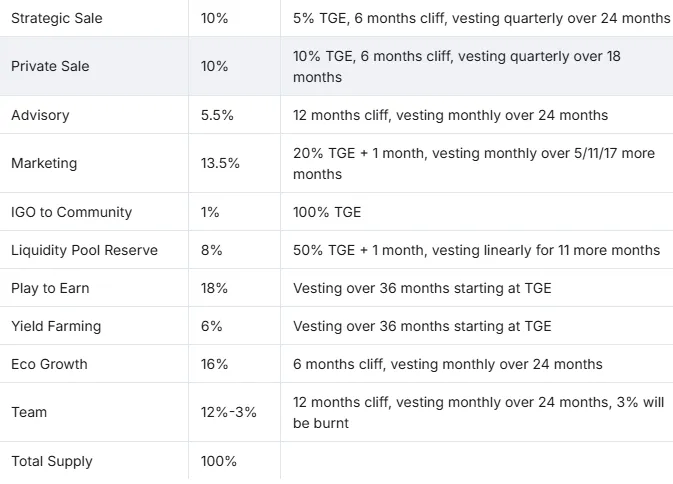Click the Play to Earn cell
This screenshot has width=673, height=484.
point(50,288)
